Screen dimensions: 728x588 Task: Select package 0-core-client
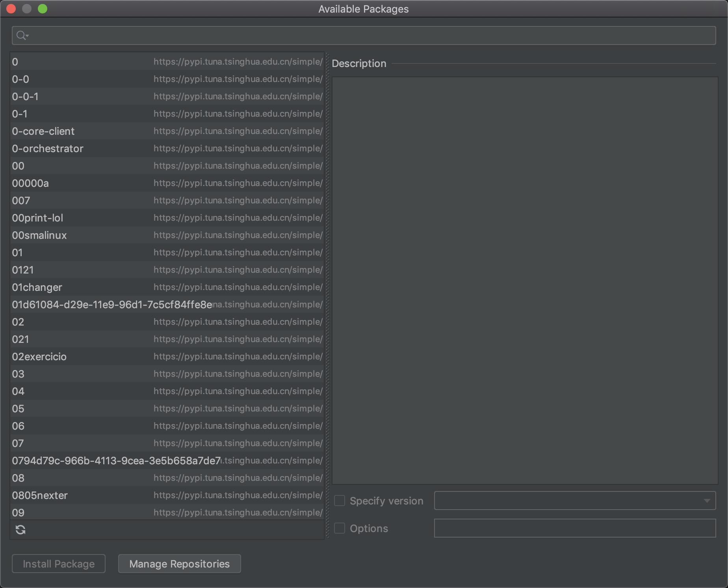pos(167,131)
